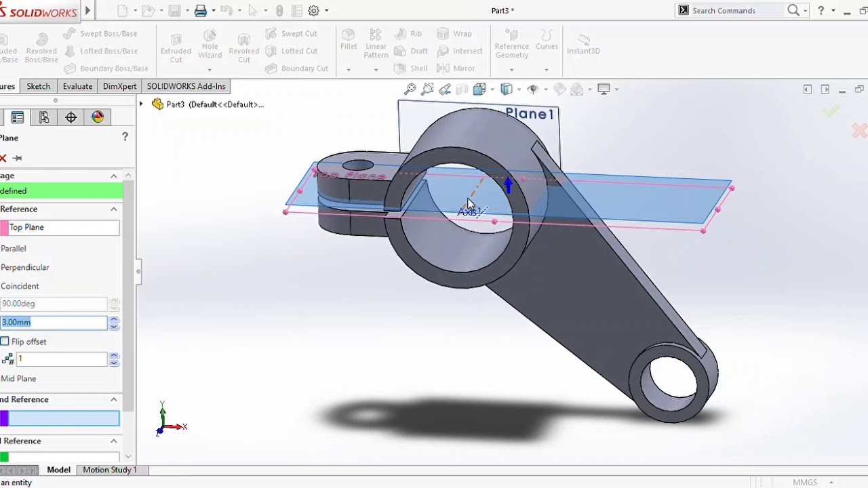Open the Linear Pattern tool
The image size is (868, 488).
pyautogui.click(x=376, y=43)
